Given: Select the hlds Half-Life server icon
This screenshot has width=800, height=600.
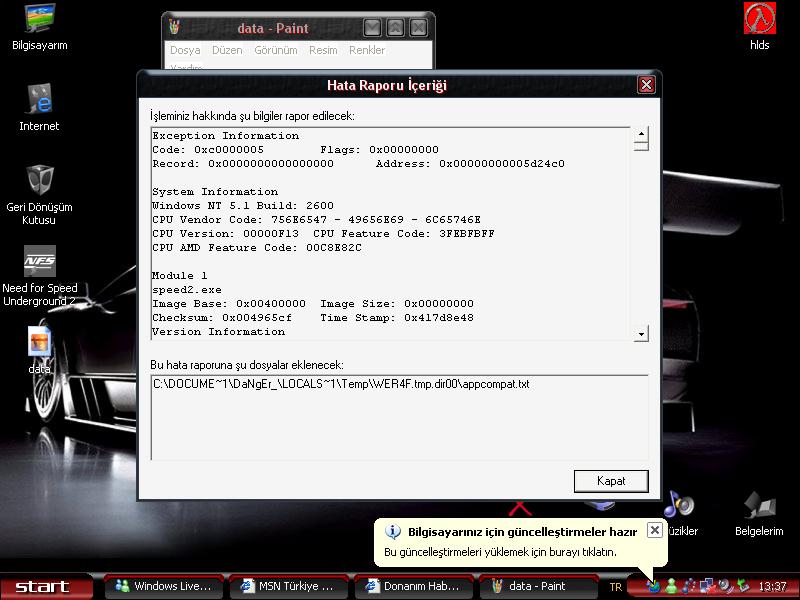Looking at the screenshot, I should [x=760, y=27].
